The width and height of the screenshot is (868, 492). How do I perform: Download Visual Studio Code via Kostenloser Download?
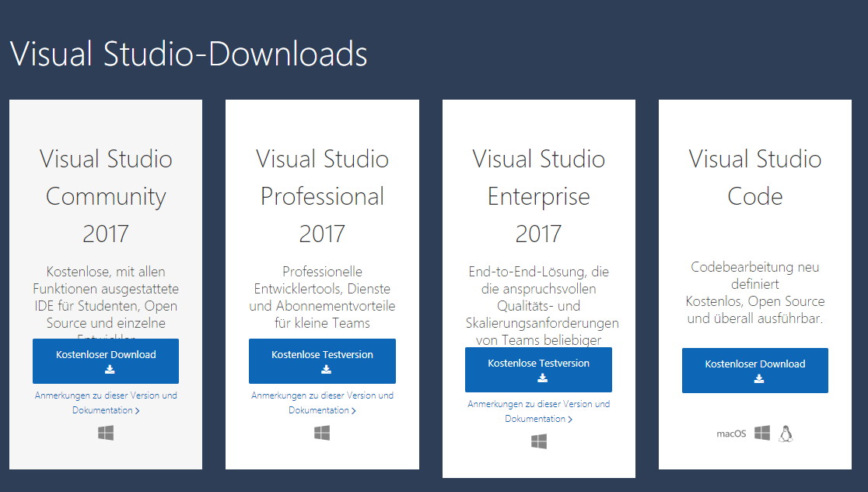point(755,371)
